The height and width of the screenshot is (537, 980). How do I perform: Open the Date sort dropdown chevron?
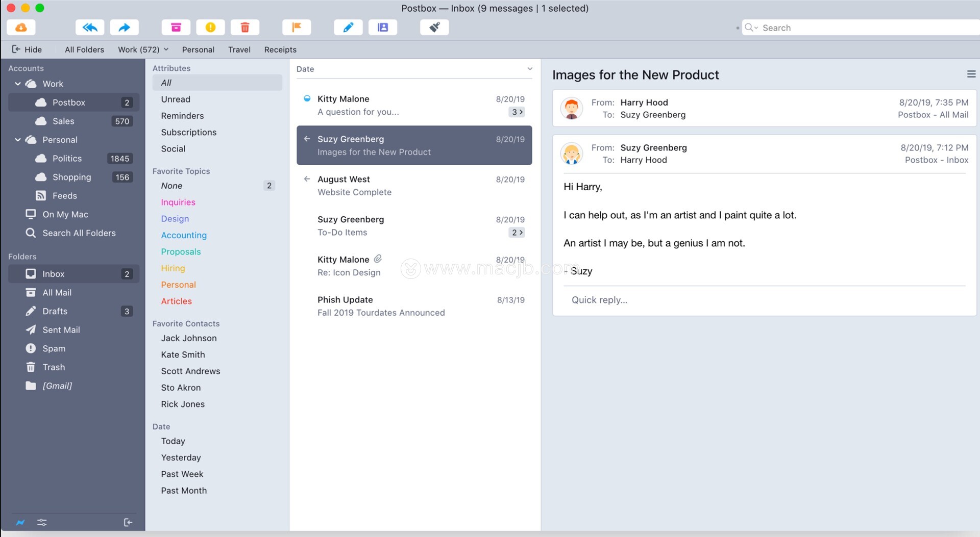click(530, 69)
